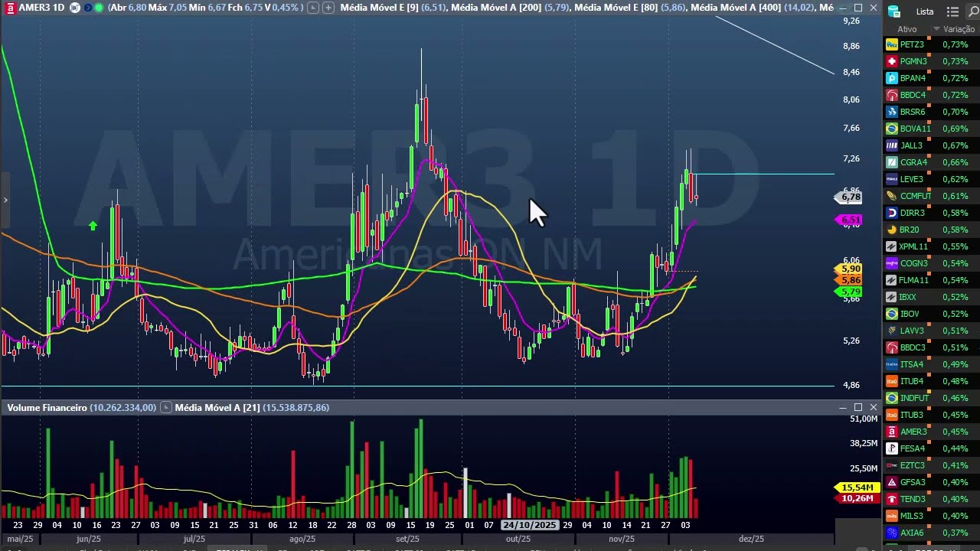The width and height of the screenshot is (980, 551).
Task: Select the FLMA11 row in the watchlist
Action: pyautogui.click(x=931, y=280)
